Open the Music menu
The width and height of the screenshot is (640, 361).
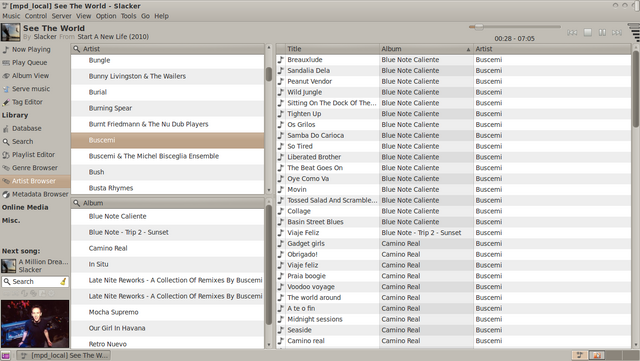pyautogui.click(x=11, y=16)
